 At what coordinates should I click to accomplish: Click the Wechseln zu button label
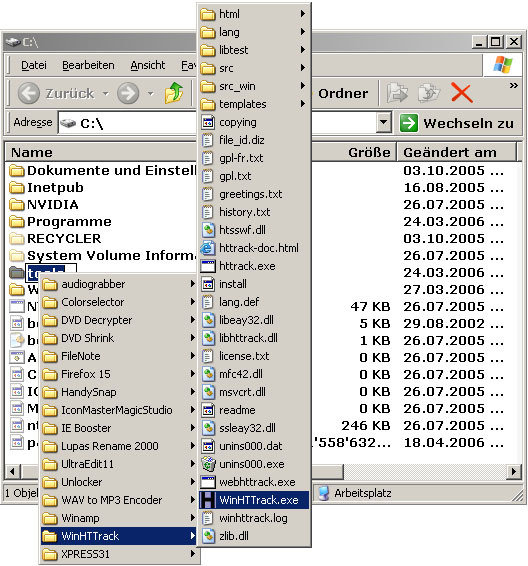[x=468, y=123]
